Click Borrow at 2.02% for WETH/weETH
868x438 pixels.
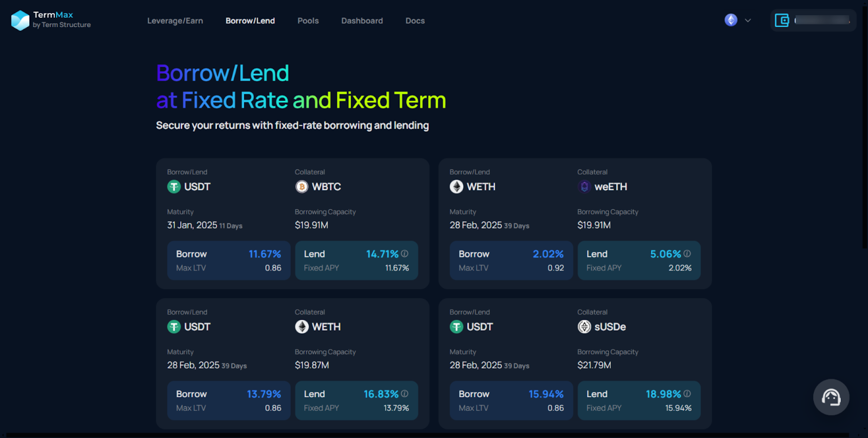(511, 261)
